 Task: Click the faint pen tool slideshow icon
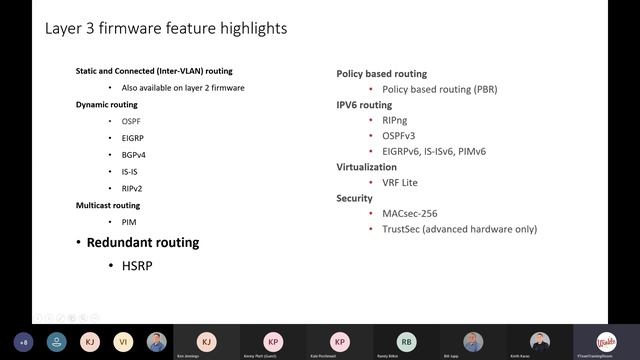click(60, 317)
